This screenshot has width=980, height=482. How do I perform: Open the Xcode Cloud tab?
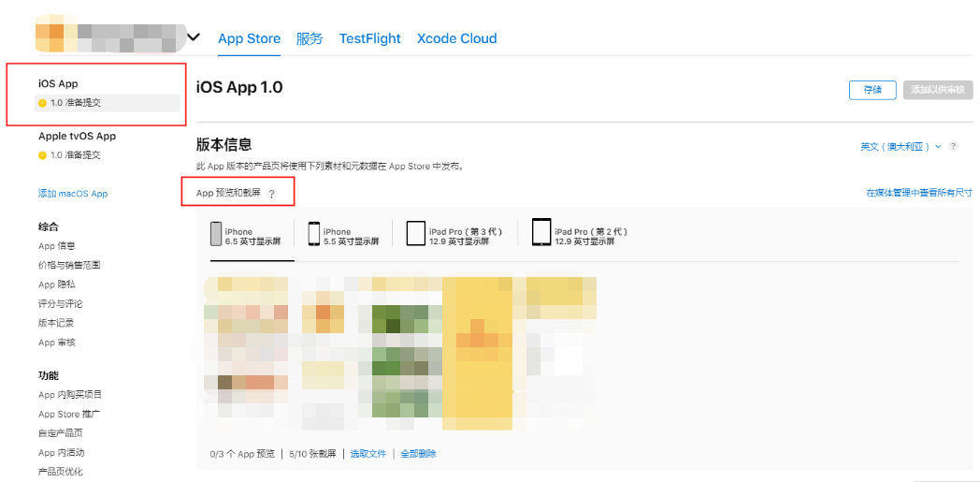pyautogui.click(x=457, y=38)
